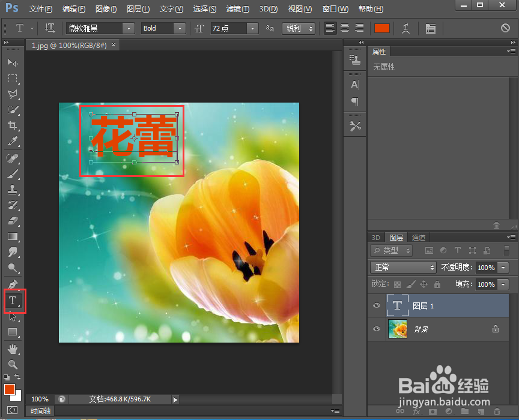Open the 文件(F) menu

[41, 9]
